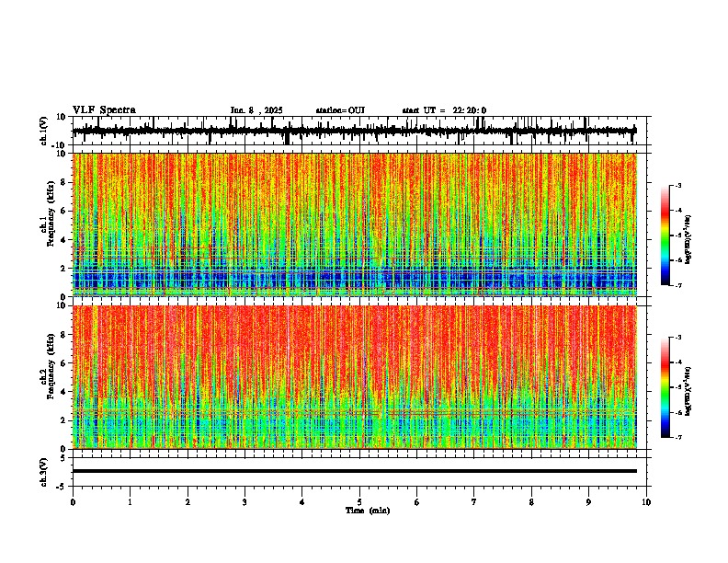Click time axis tick label '7'

coord(474,502)
